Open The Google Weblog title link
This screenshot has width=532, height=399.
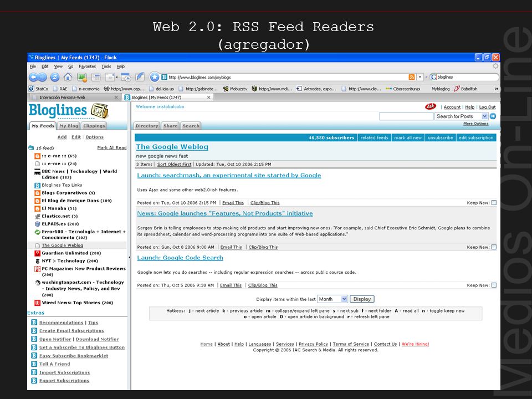click(172, 146)
